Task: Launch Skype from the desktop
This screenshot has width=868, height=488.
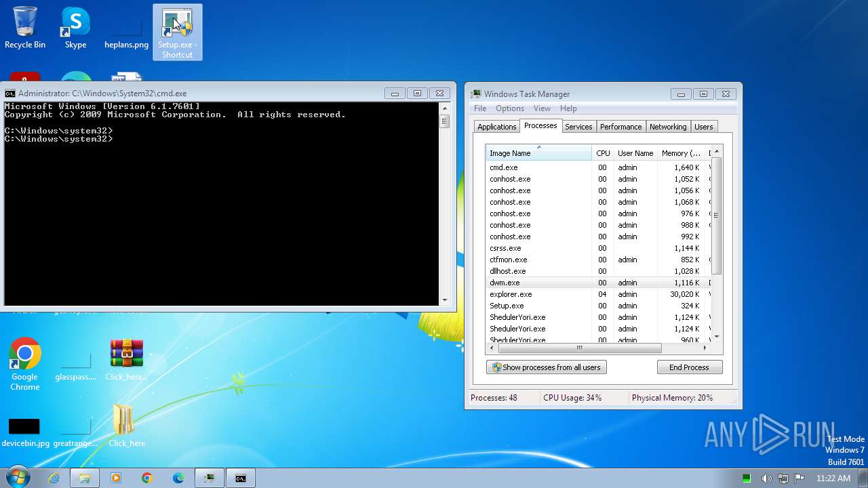Action: (75, 28)
